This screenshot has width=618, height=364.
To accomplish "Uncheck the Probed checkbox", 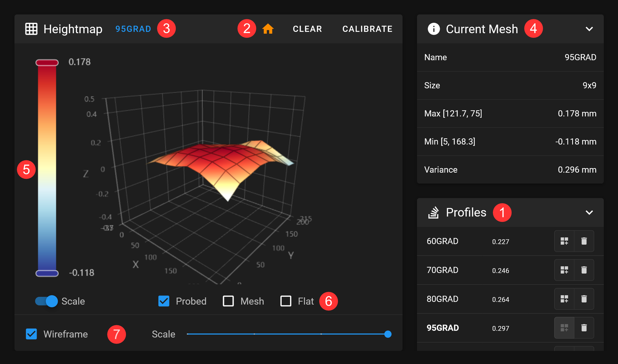I will 164,301.
